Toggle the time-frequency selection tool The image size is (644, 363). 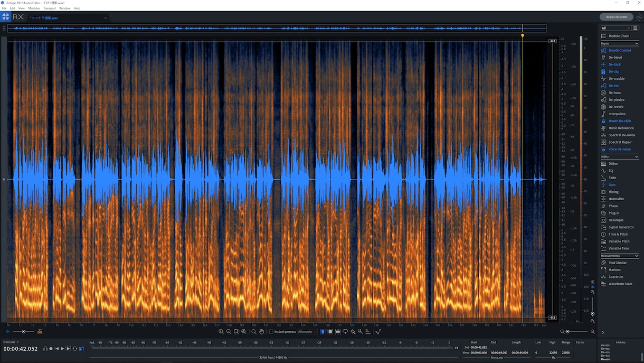point(330,332)
